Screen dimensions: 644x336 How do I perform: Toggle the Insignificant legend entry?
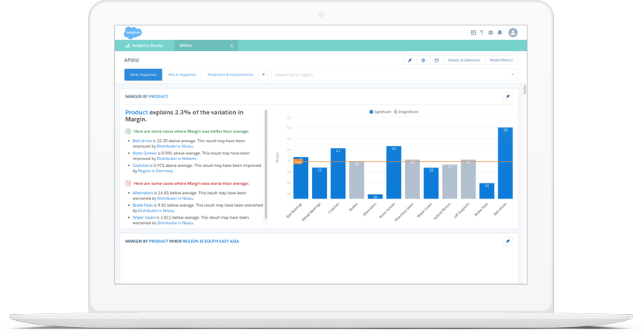406,112
